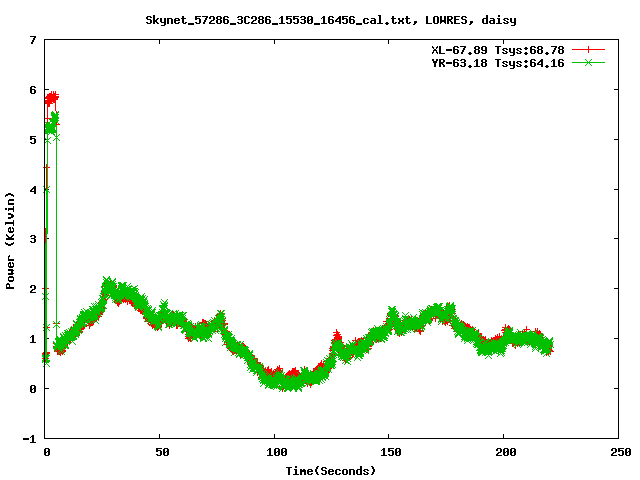This screenshot has height=480, width=640.
Task: Click x-axis tick label 100
Action: (276, 452)
